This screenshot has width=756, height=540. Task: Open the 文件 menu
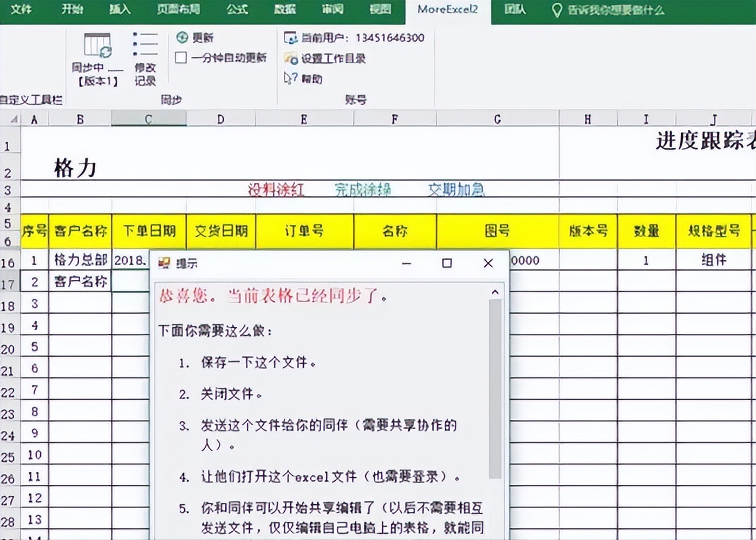pos(21,10)
